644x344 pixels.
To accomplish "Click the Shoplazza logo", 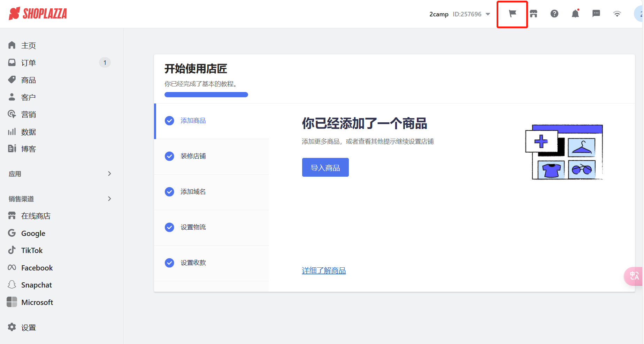I will pyautogui.click(x=38, y=14).
